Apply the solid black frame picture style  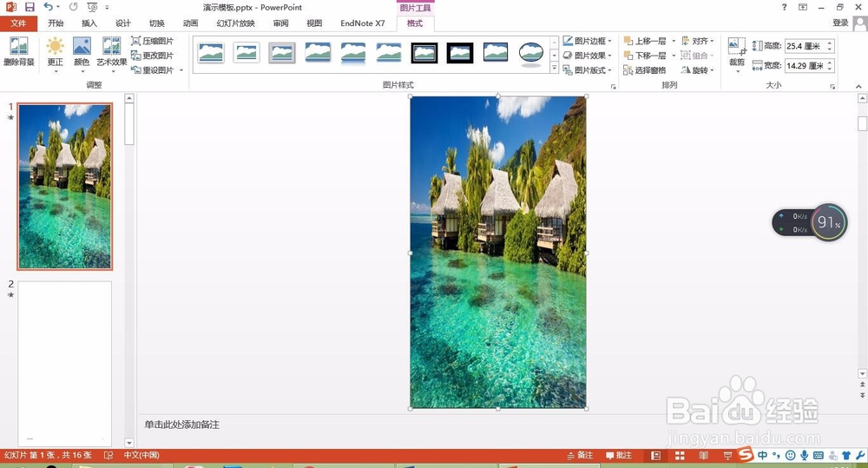click(x=460, y=53)
